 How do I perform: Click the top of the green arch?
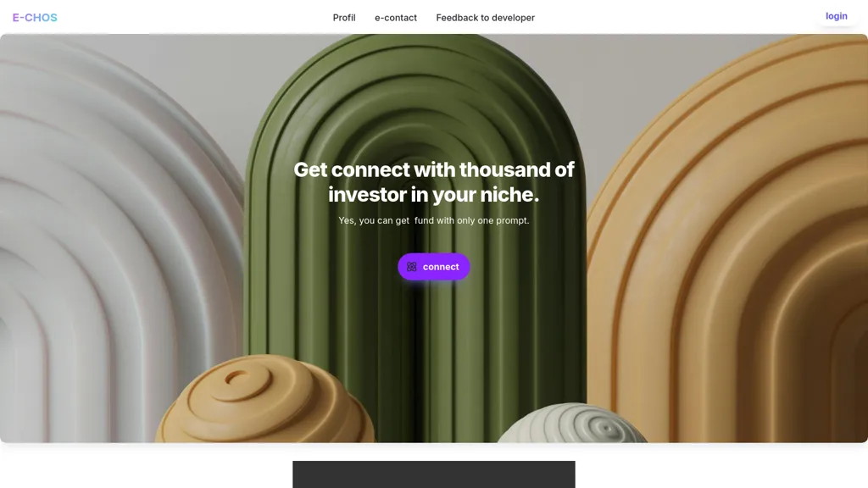(415, 50)
